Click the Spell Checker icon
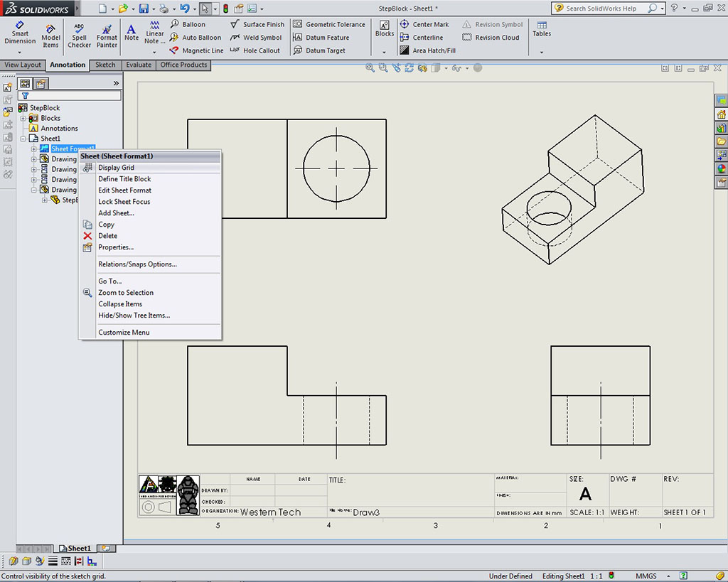This screenshot has height=582, width=728. (79, 36)
